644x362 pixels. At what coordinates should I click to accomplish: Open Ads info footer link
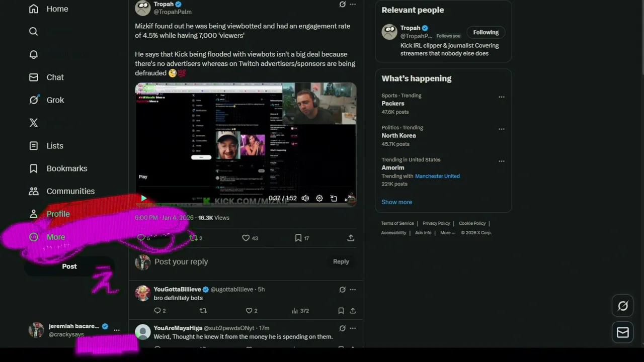(x=423, y=233)
